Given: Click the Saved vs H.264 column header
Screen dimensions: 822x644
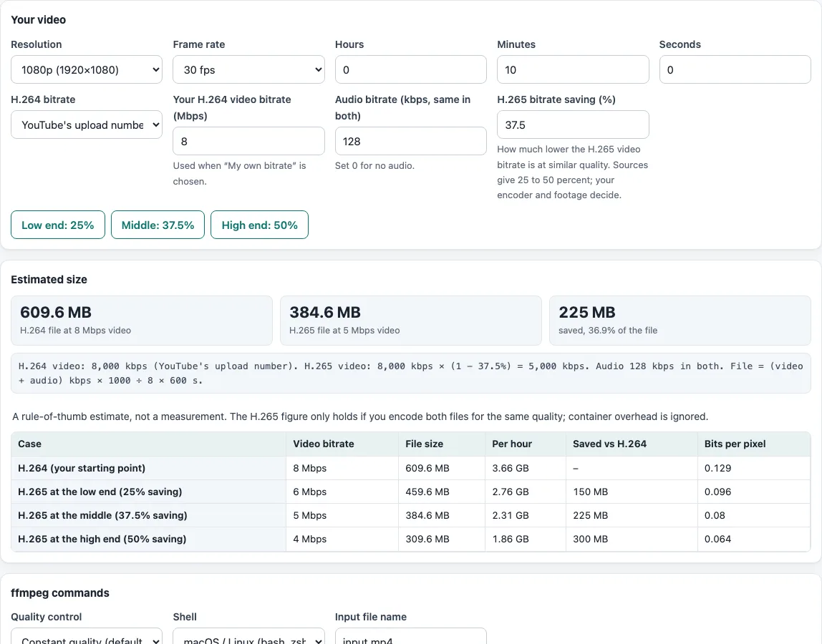Looking at the screenshot, I should (609, 444).
